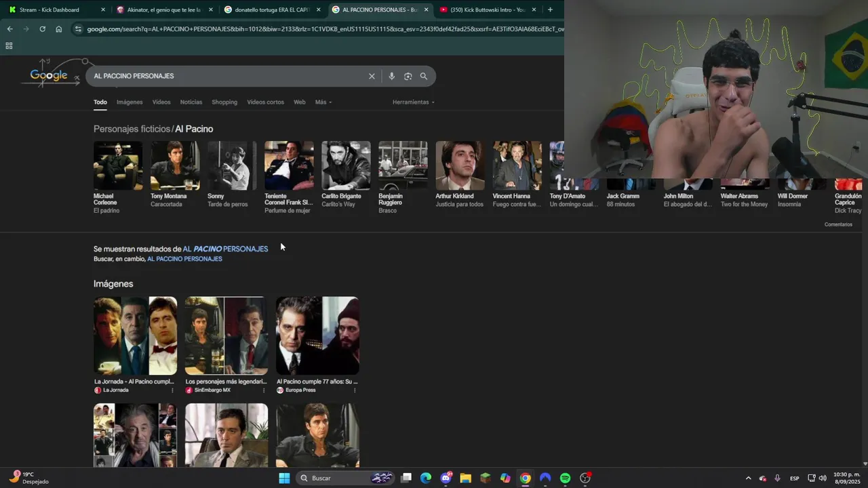This screenshot has width=868, height=488.
Task: Click Comentarios feedback link
Action: [838, 224]
